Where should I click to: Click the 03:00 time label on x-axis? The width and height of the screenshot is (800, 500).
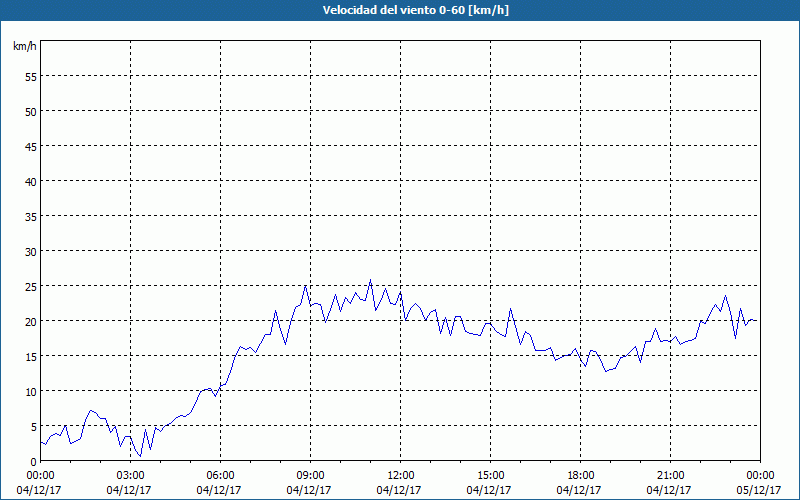coord(131,476)
